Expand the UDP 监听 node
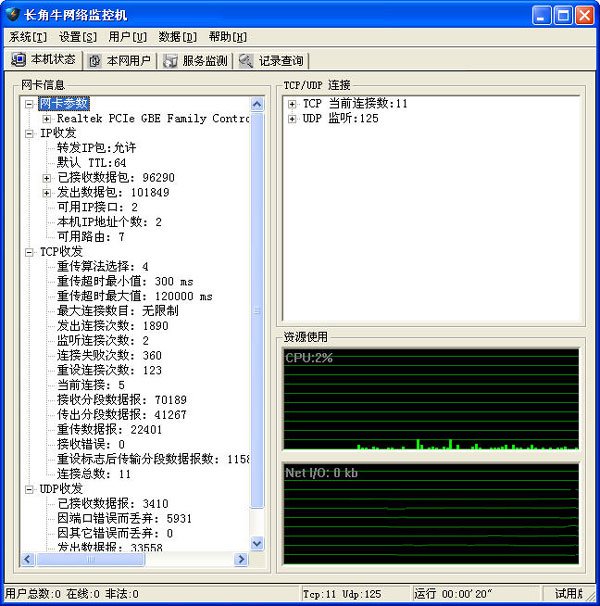600x606 pixels. pyautogui.click(x=292, y=119)
